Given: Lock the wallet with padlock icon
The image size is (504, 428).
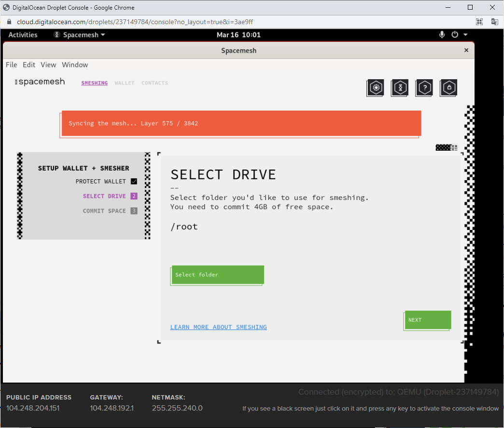Looking at the screenshot, I should 449,87.
